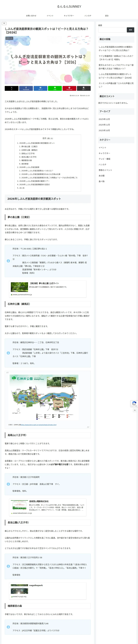Open recent post 愛沢えみりのリュック

tap(116, 67)
